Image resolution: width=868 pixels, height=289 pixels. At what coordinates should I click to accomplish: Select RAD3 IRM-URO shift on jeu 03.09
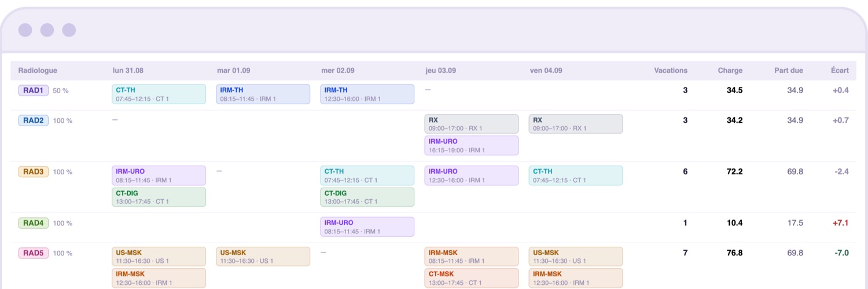472,175
